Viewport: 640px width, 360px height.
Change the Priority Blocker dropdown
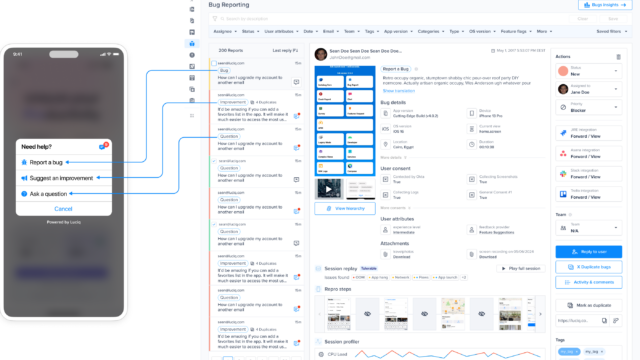(589, 107)
